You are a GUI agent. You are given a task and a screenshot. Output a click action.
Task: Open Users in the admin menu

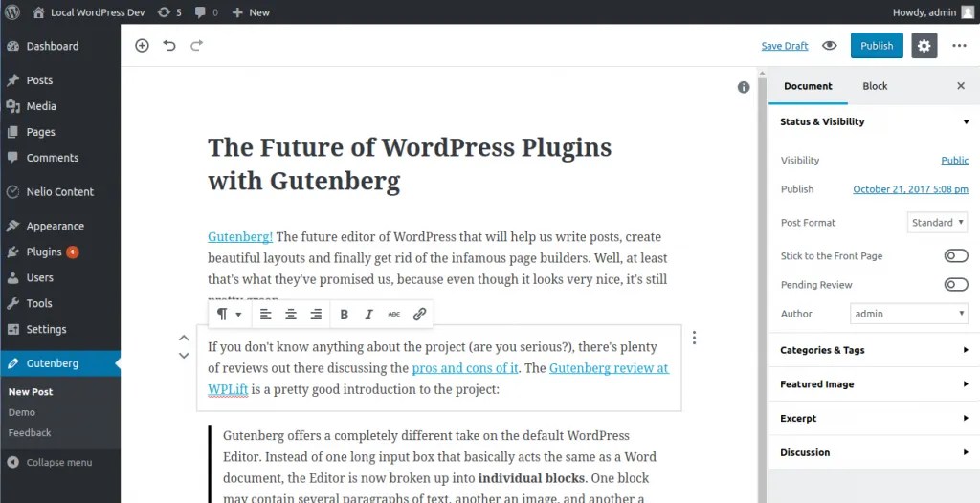[60, 277]
